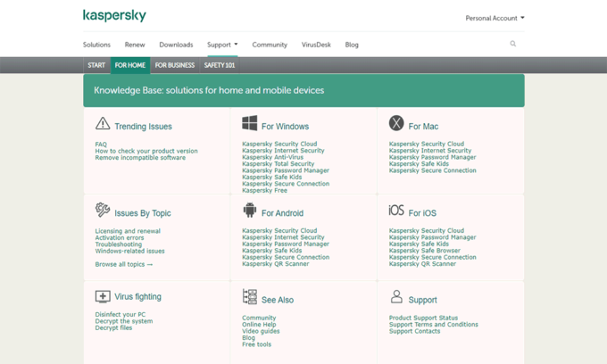The width and height of the screenshot is (607, 364).
Task: Open VirusDesk in the navigation
Action: pos(316,45)
